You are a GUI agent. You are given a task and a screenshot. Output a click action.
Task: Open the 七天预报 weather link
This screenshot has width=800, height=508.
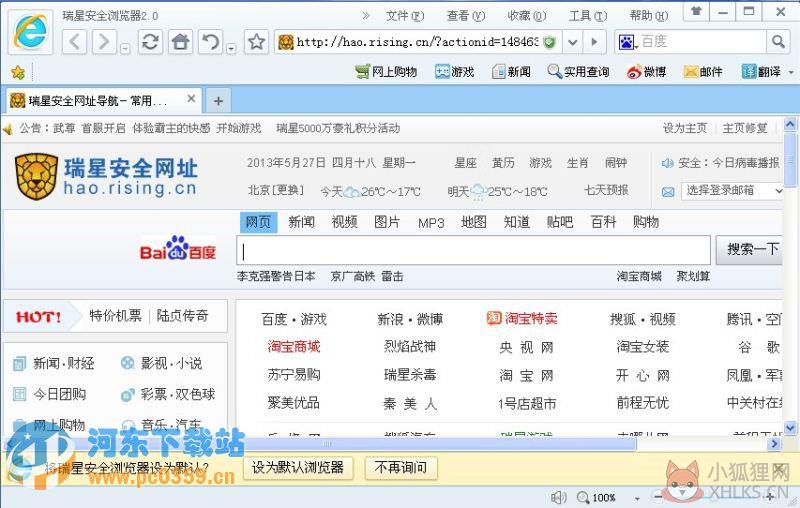click(x=606, y=190)
